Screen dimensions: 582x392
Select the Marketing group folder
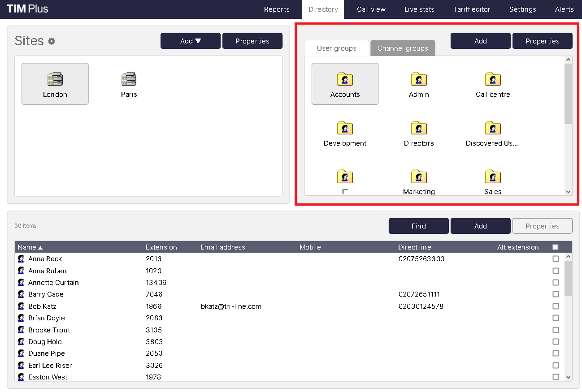click(x=418, y=180)
